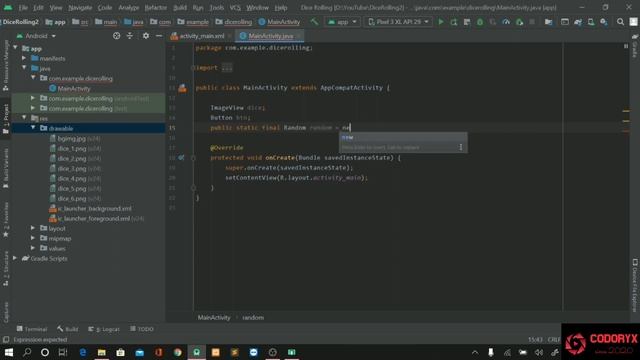Viewport: 640px width, 360px height.
Task: Expand the folded import statement
Action: click(227, 68)
